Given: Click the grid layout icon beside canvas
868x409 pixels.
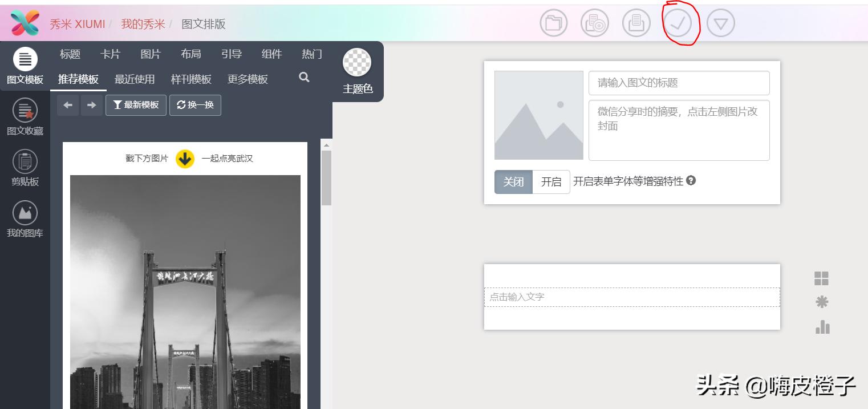Looking at the screenshot, I should [822, 278].
